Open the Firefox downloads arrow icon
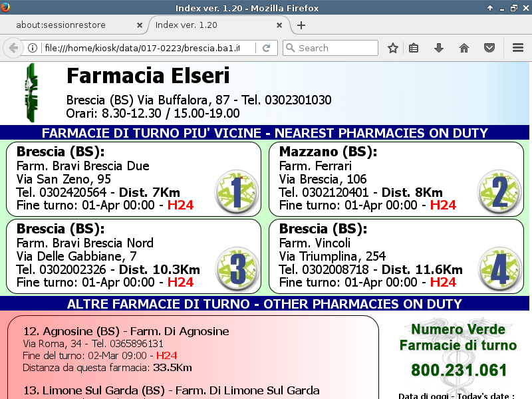532x399 pixels. pyautogui.click(x=439, y=48)
